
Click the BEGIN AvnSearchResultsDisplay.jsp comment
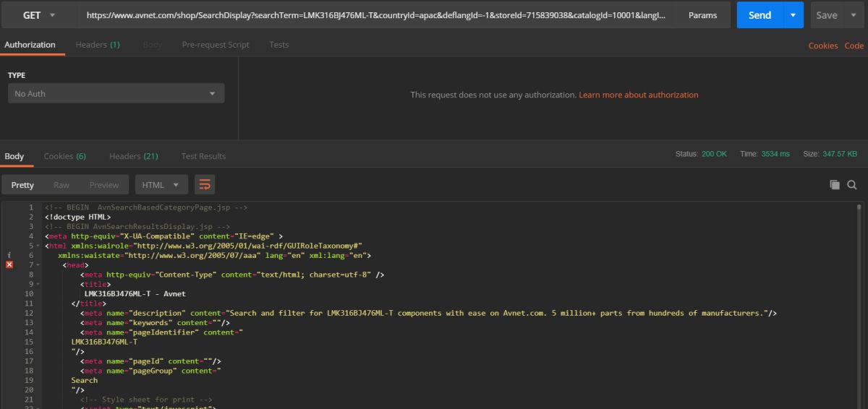pyautogui.click(x=137, y=227)
